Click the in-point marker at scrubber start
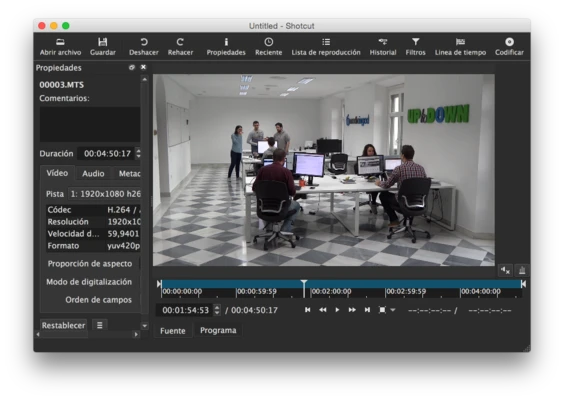The image size is (564, 400). click(x=159, y=284)
